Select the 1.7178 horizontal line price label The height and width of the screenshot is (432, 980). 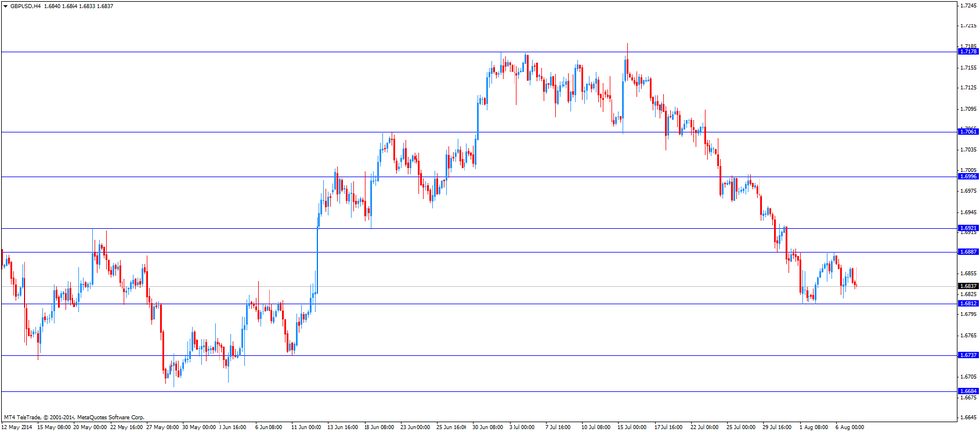(x=967, y=52)
